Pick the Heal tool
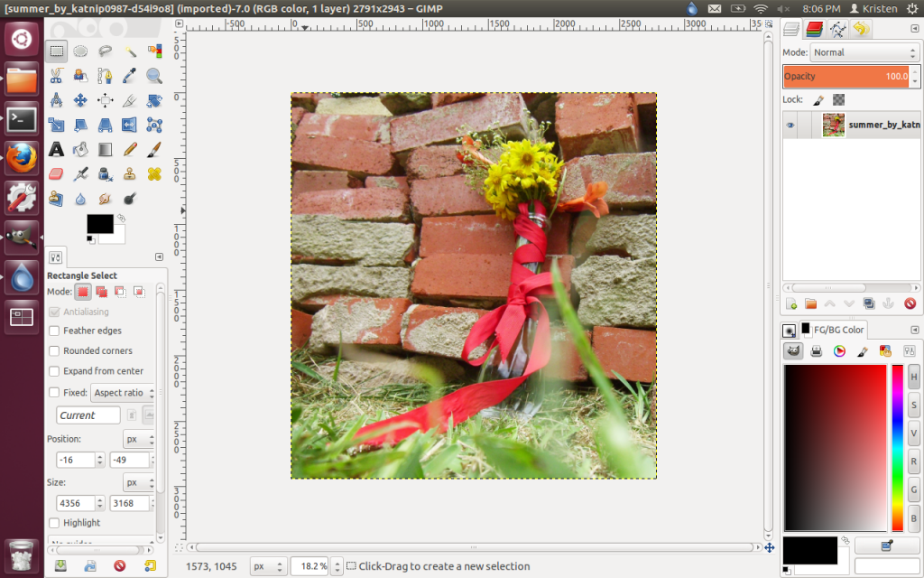This screenshot has width=924, height=578. pyautogui.click(x=154, y=174)
